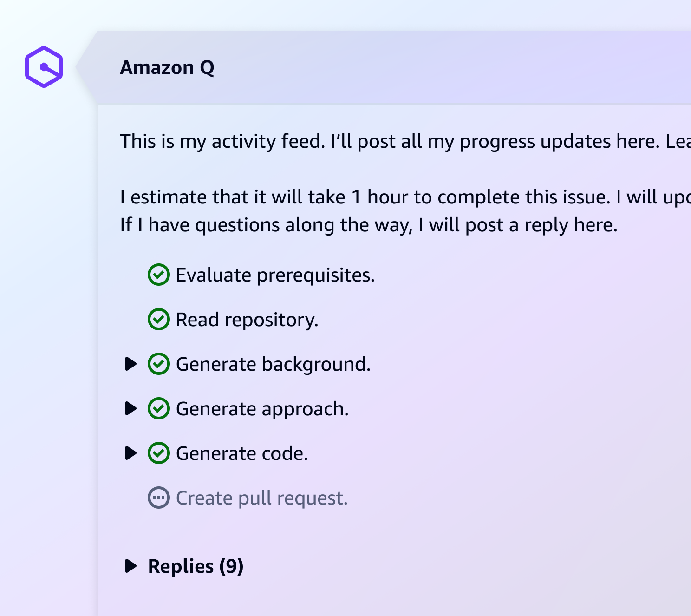The height and width of the screenshot is (616, 691).
Task: Click the Generate code step label
Action: coord(241,453)
